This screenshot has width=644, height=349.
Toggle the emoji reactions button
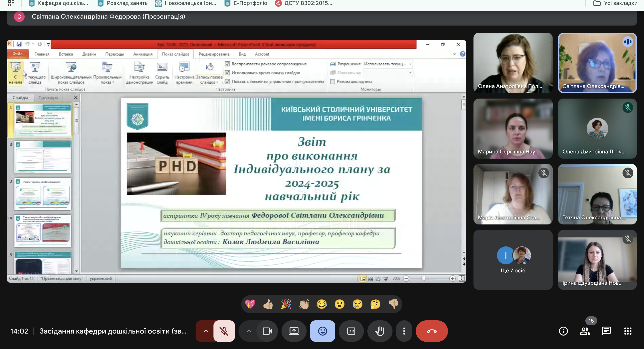coord(322,331)
